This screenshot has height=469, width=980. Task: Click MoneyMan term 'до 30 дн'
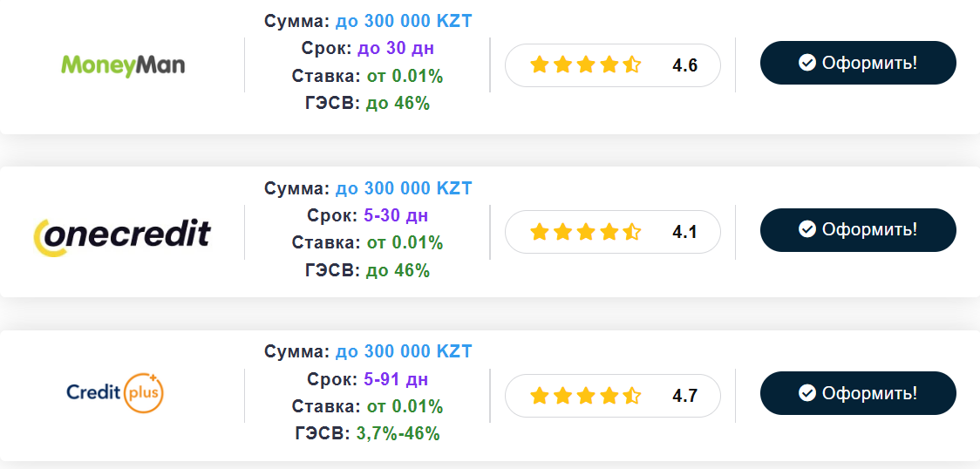click(396, 48)
